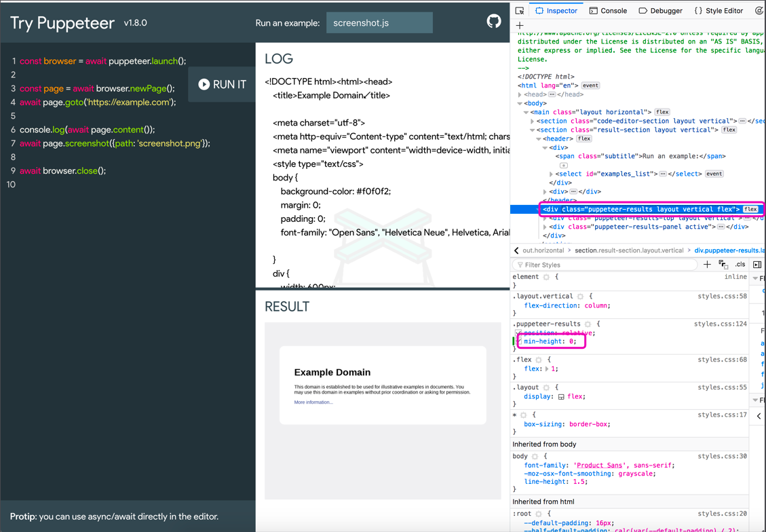Screen dimensions: 766x532
Task: Expand the head element node
Action: [x=520, y=94]
